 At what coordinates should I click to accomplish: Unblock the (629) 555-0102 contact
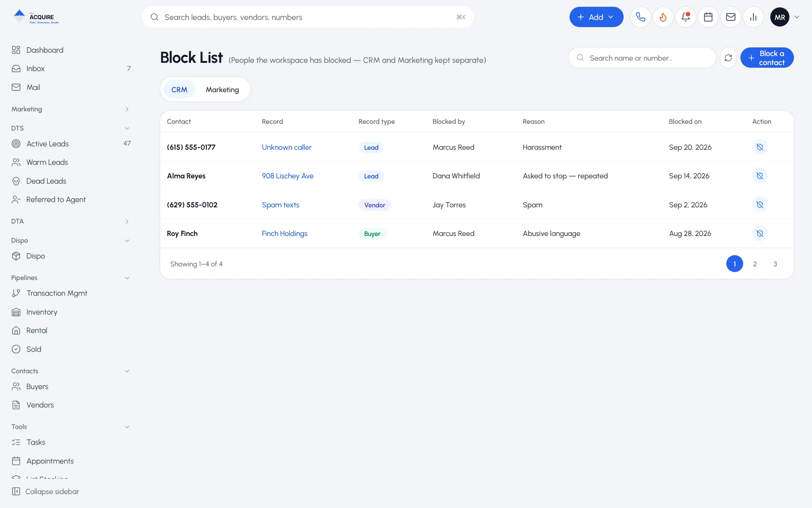(760, 205)
